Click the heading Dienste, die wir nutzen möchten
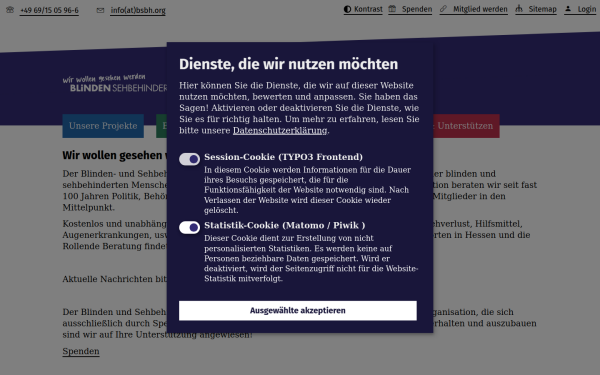 tap(289, 64)
